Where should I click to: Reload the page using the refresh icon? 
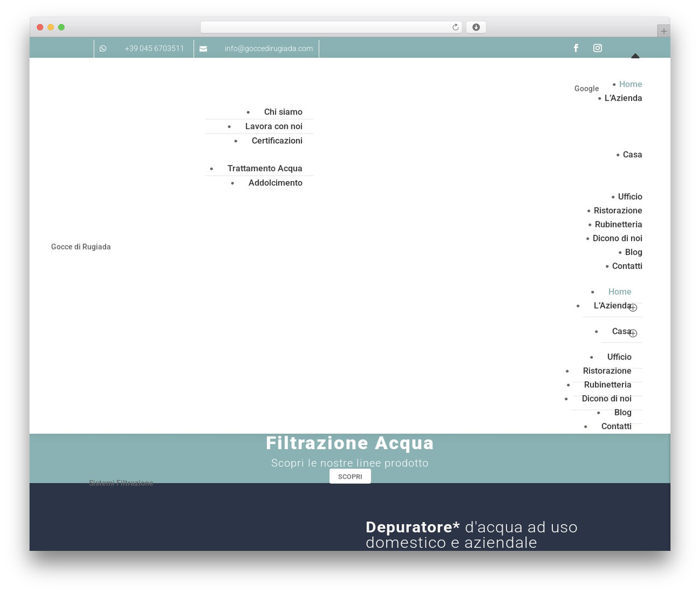(456, 27)
